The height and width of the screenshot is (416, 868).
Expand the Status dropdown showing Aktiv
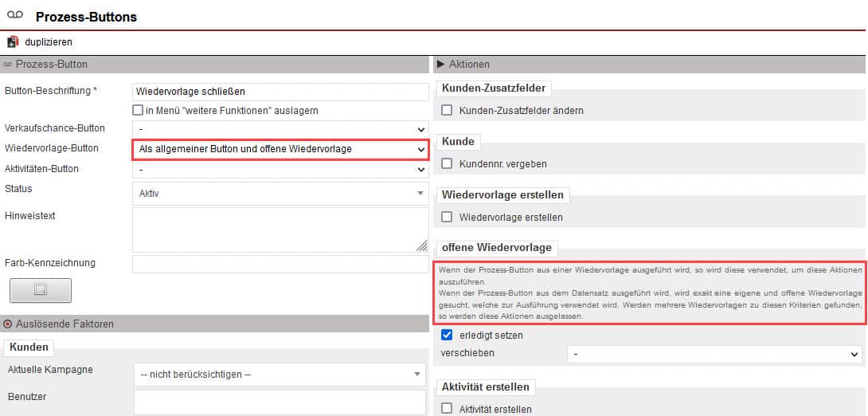(x=280, y=193)
